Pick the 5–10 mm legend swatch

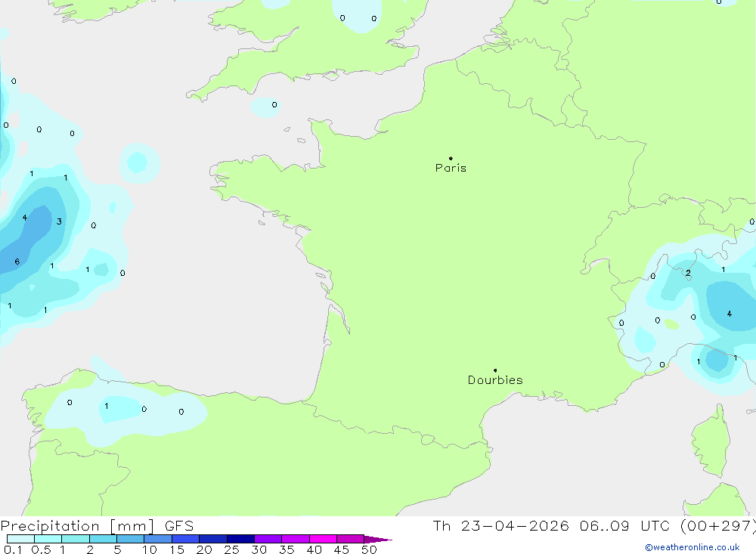pyautogui.click(x=131, y=539)
